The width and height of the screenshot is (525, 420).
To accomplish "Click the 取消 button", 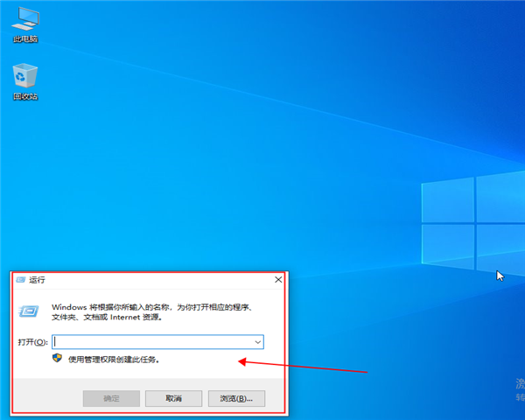I will pos(173,398).
